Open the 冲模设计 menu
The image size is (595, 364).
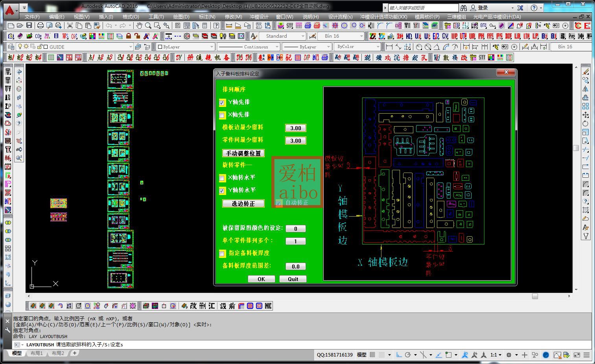259,17
